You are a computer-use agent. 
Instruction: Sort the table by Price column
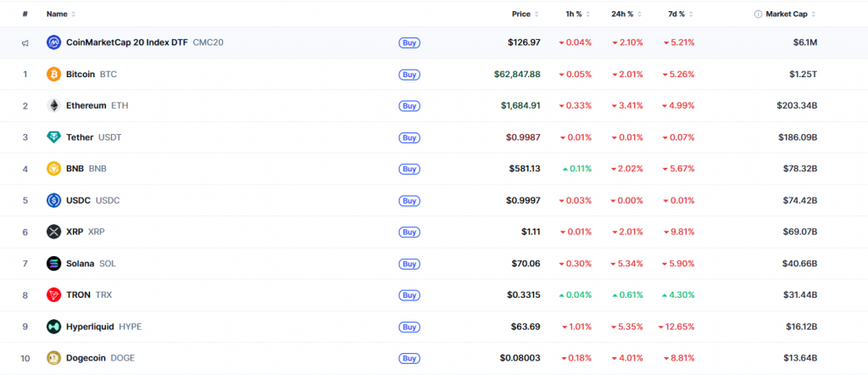point(526,14)
